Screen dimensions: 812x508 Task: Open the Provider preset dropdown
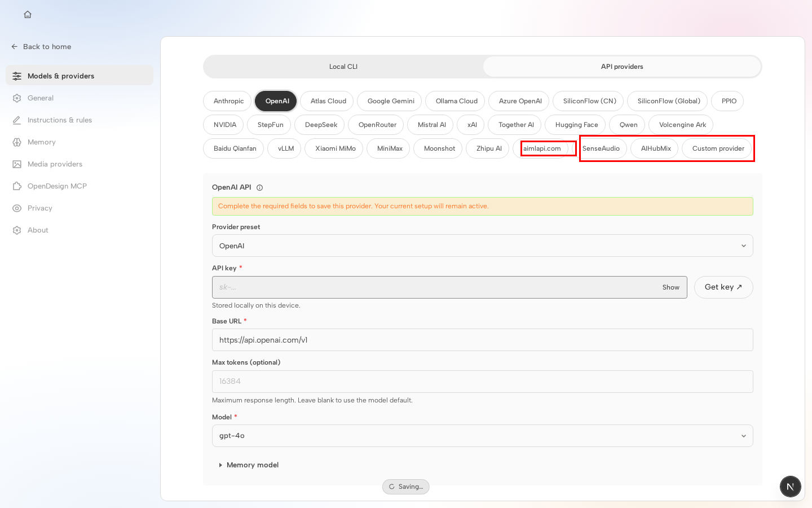pyautogui.click(x=483, y=246)
